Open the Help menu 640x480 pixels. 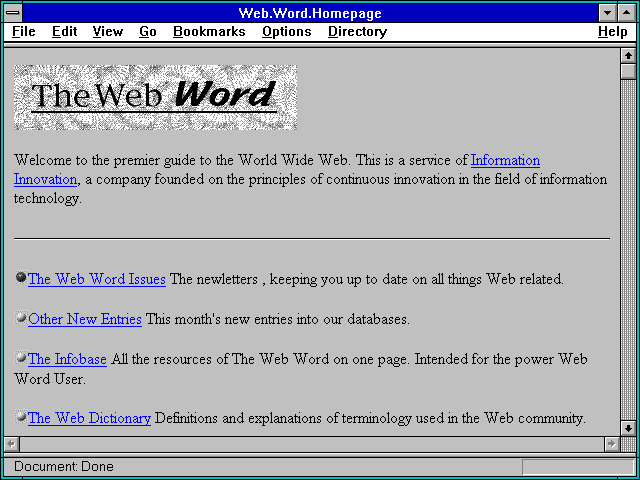[x=613, y=31]
